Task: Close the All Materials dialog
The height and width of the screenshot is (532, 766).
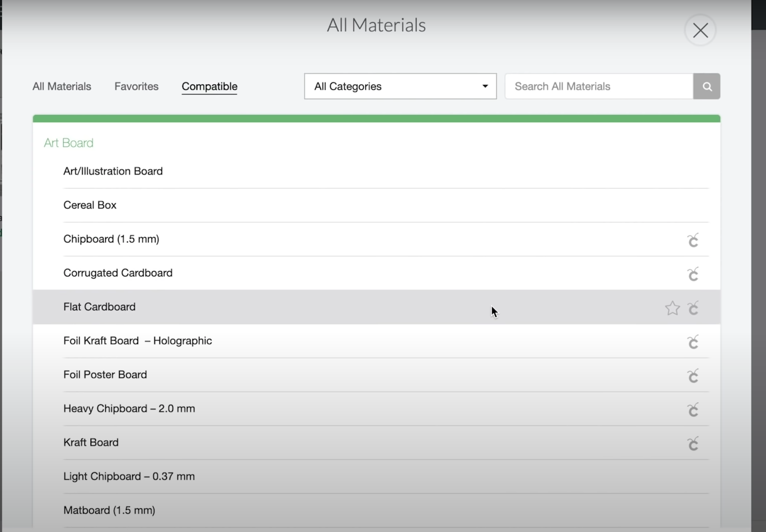Action: tap(700, 30)
